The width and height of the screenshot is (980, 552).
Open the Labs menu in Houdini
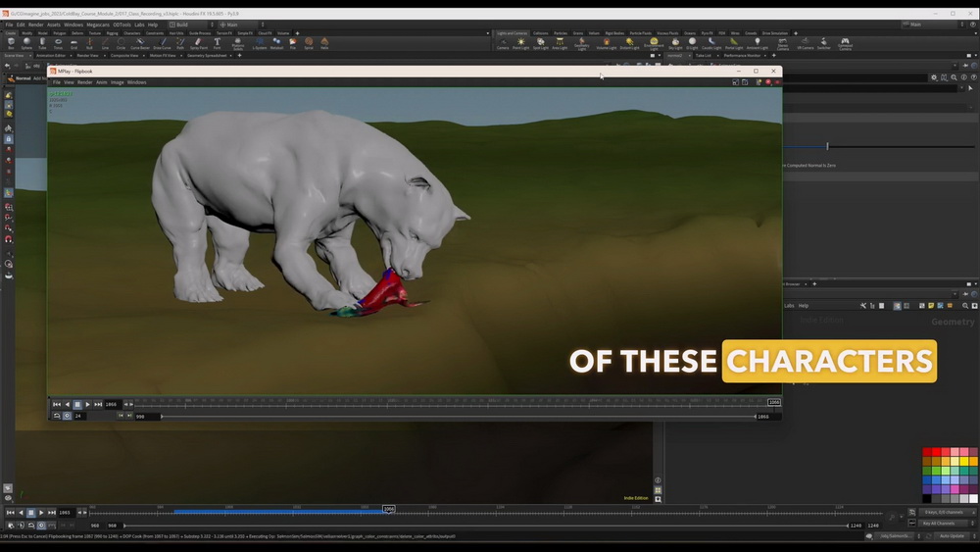(139, 25)
